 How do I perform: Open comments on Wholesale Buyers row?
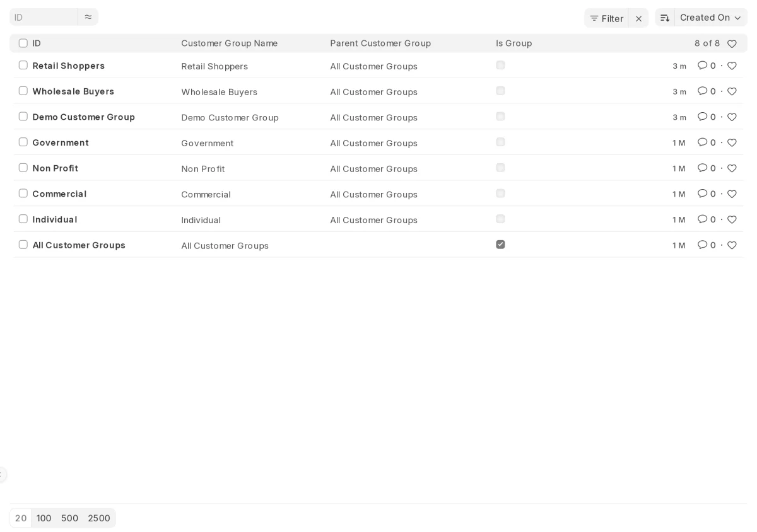(x=707, y=91)
